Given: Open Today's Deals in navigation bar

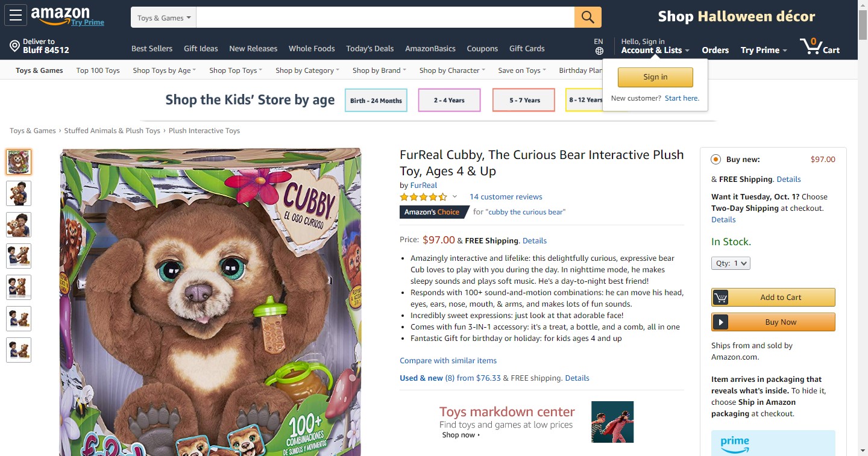Looking at the screenshot, I should [x=370, y=49].
